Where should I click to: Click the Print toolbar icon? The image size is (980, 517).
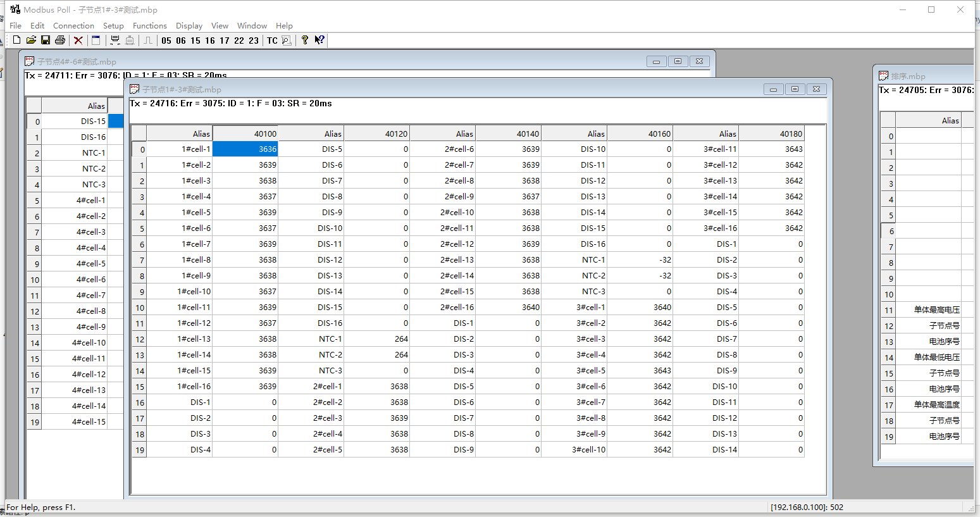click(60, 40)
